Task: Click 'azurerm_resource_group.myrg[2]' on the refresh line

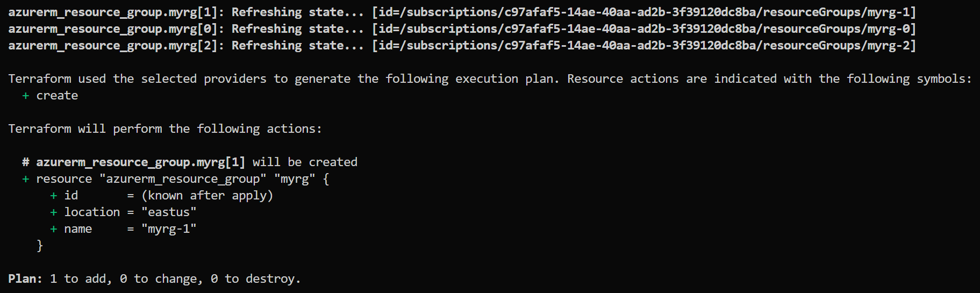Action: 113,46
